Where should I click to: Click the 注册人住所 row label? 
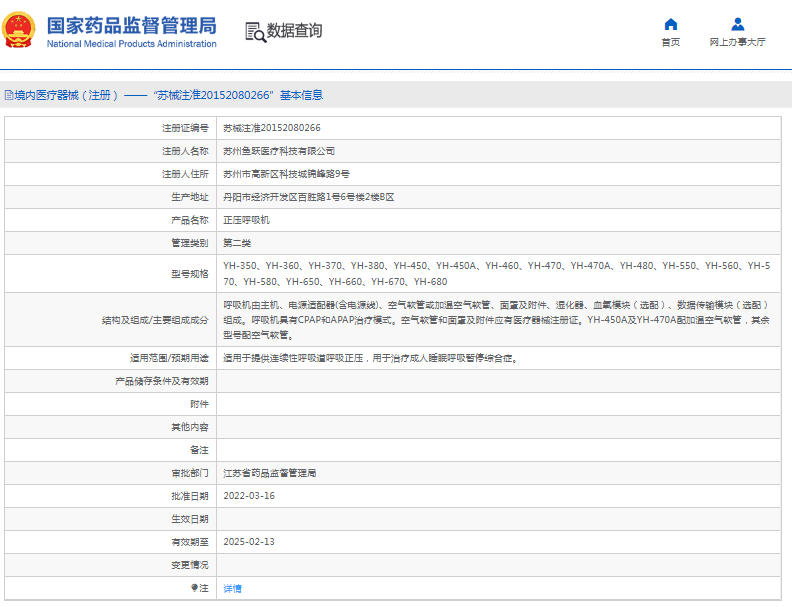pyautogui.click(x=185, y=174)
